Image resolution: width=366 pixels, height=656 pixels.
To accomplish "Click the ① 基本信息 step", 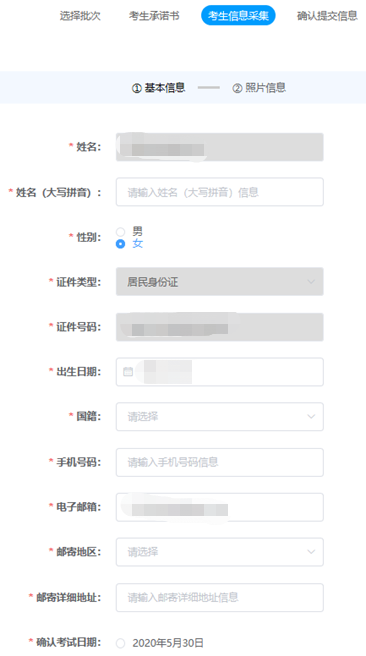I will [159, 88].
